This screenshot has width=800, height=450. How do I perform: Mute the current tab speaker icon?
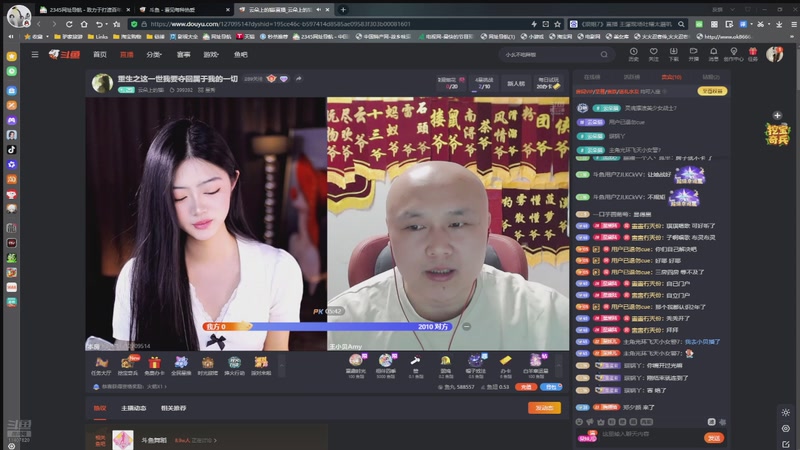coord(319,10)
